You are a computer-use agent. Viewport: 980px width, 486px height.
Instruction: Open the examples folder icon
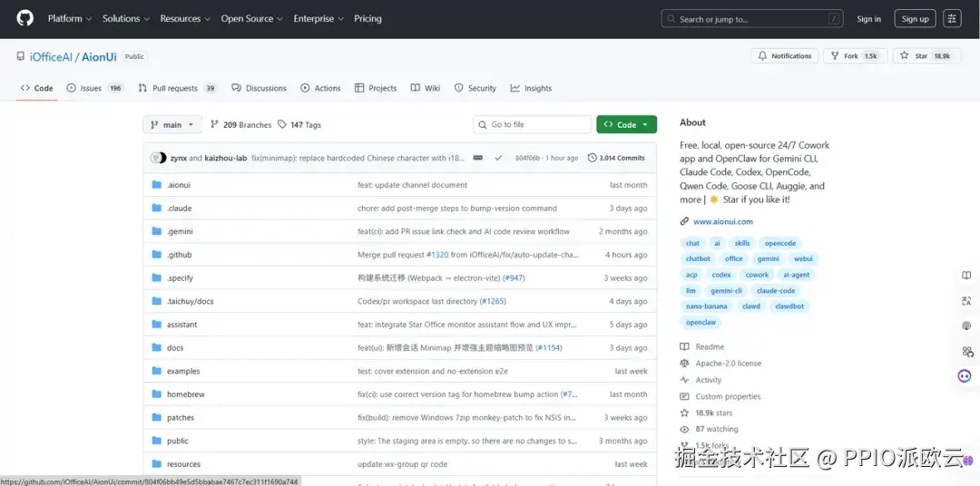pyautogui.click(x=156, y=371)
